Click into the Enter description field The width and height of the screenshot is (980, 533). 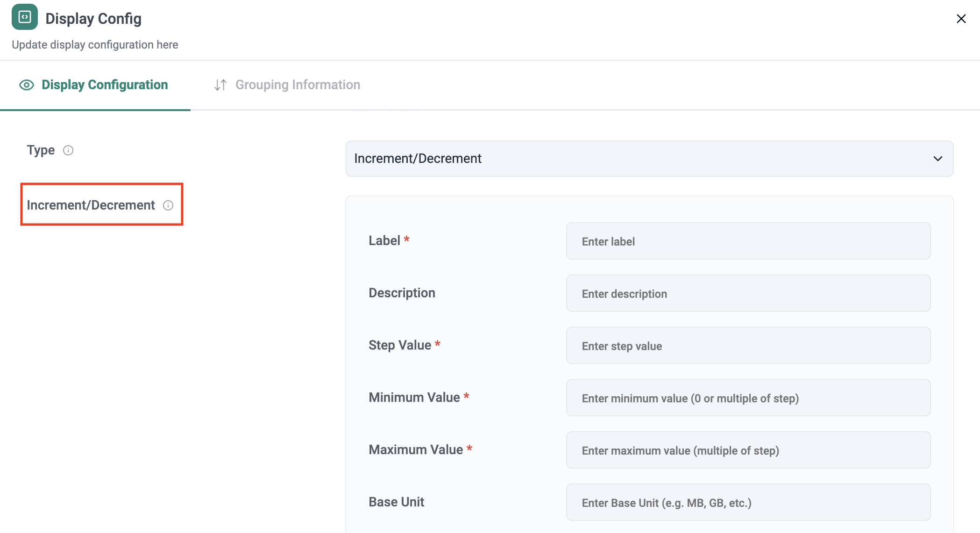[748, 294]
